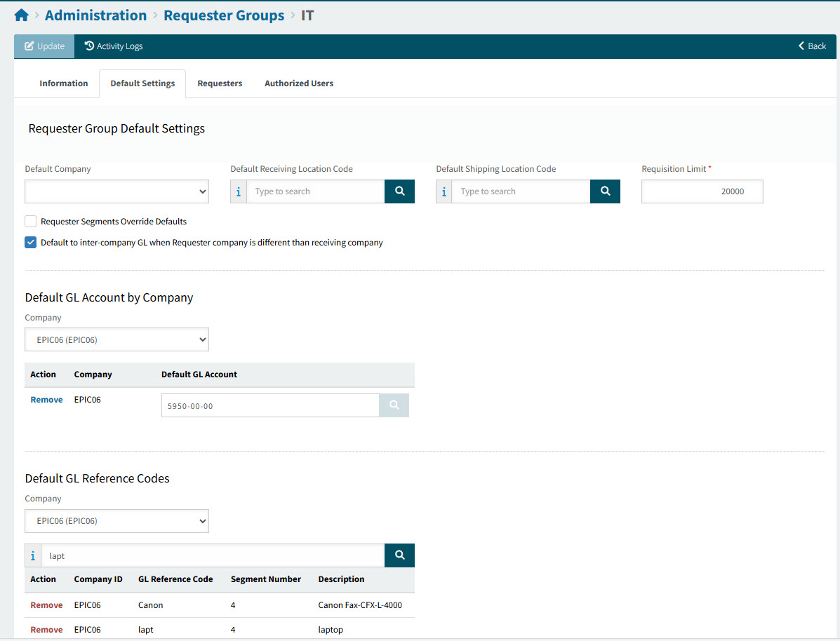The width and height of the screenshot is (840, 641).
Task: Click the home icon in breadcrumb
Action: coord(21,15)
